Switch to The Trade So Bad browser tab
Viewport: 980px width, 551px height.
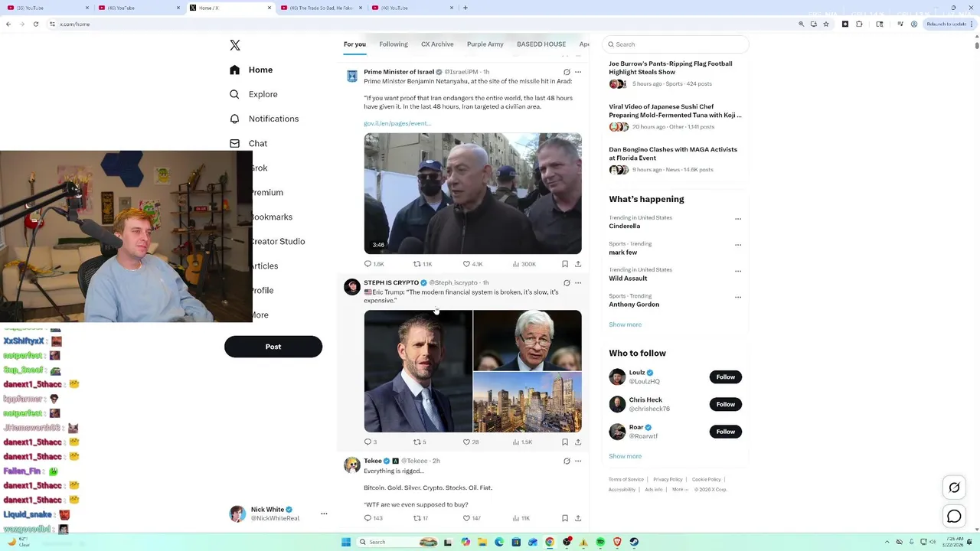point(321,8)
